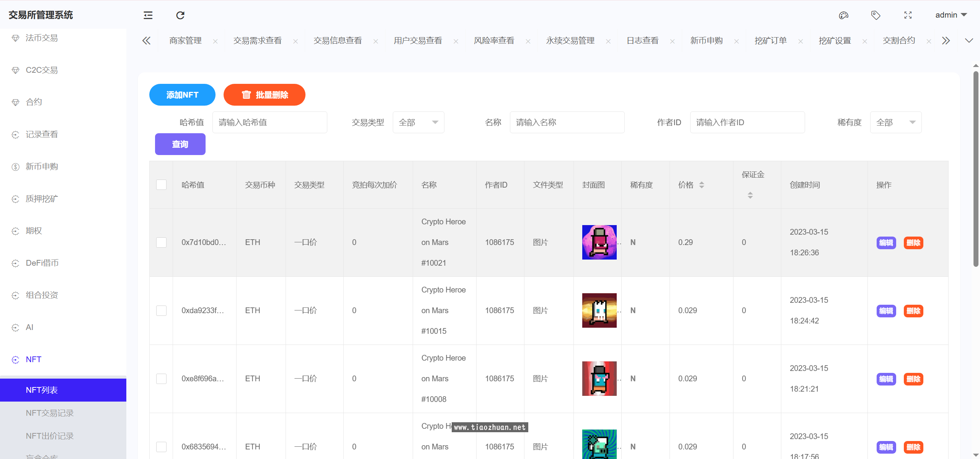Click the 哈希值 input field
The width and height of the screenshot is (980, 459).
click(x=269, y=123)
